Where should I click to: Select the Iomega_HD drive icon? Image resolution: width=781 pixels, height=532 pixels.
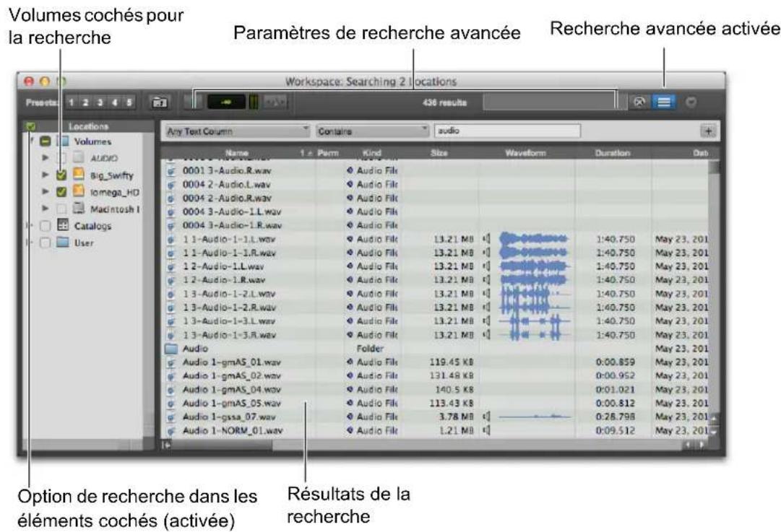(79, 191)
